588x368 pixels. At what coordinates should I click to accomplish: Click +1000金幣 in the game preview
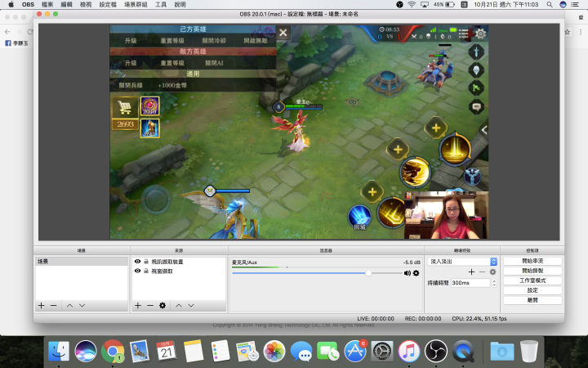(172, 85)
